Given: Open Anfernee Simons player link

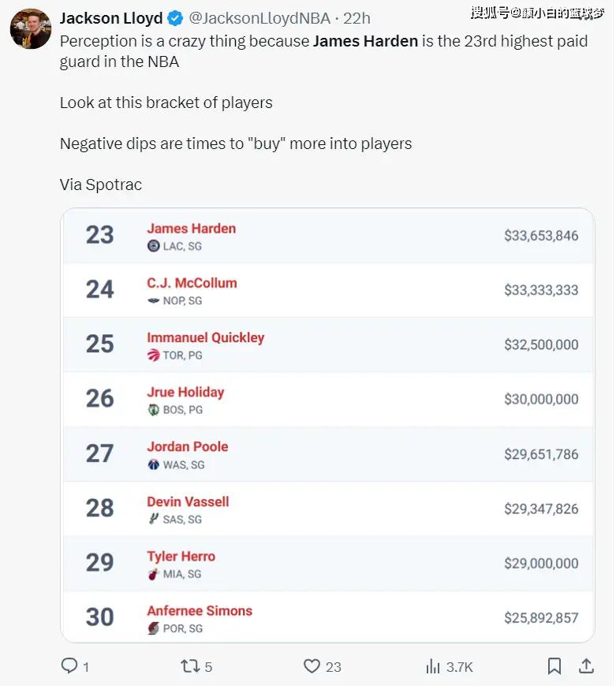Looking at the screenshot, I should 200,611.
